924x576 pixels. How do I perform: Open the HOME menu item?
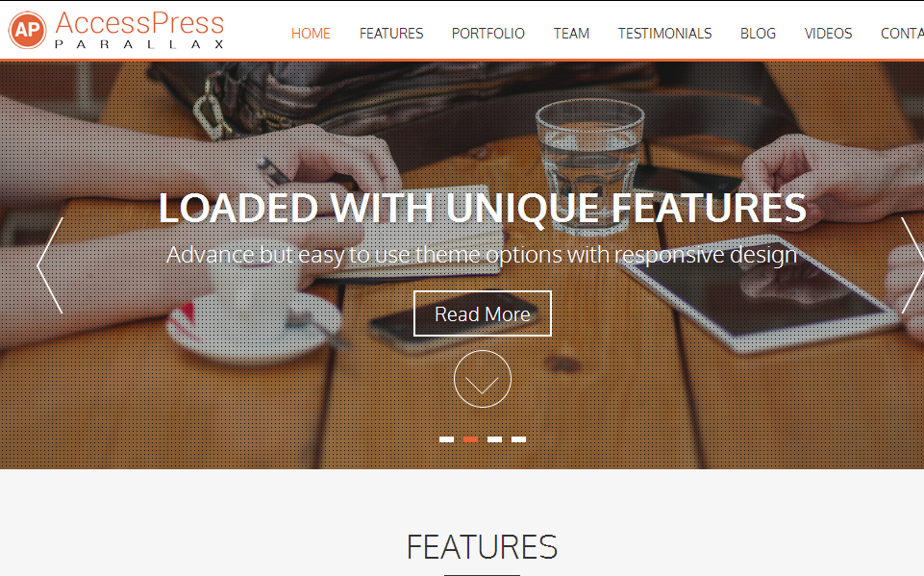pyautogui.click(x=311, y=34)
